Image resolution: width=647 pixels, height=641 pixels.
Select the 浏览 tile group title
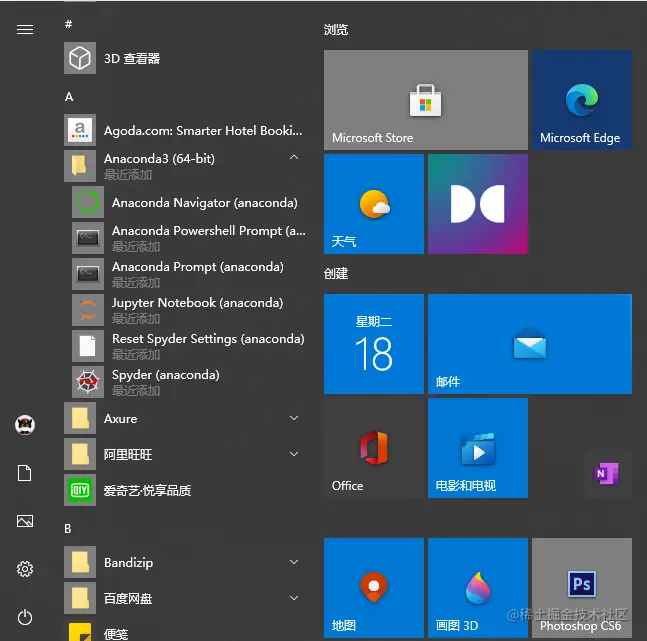point(336,30)
